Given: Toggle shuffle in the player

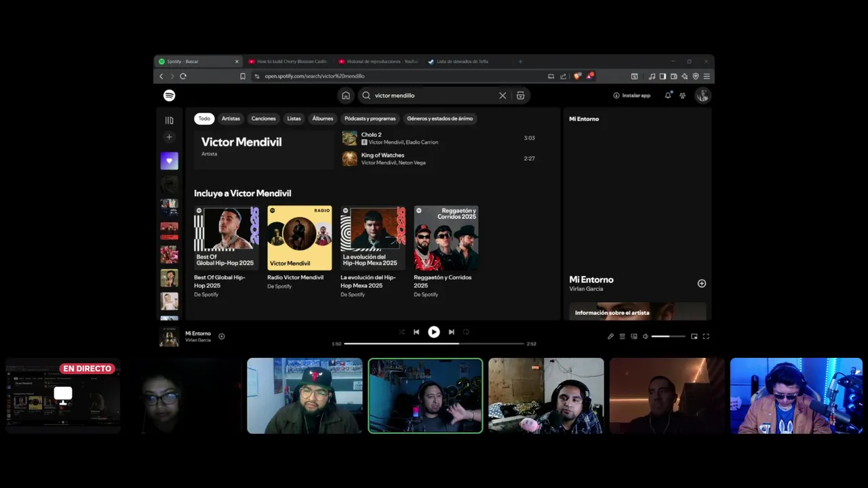Looking at the screenshot, I should pyautogui.click(x=401, y=332).
